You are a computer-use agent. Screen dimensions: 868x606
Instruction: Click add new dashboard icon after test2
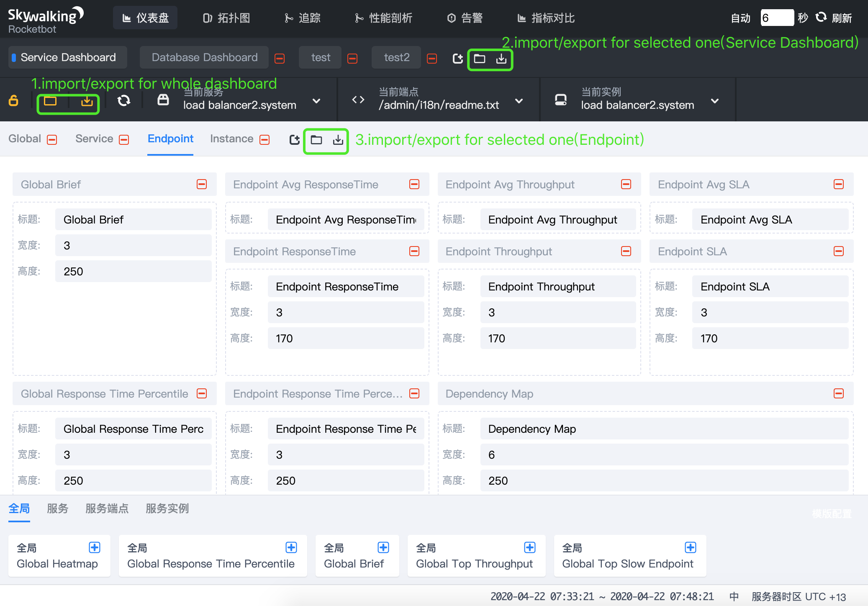click(458, 59)
